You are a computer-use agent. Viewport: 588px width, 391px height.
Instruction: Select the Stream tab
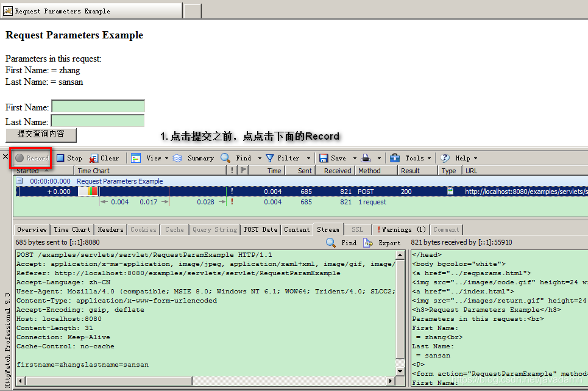[328, 229]
